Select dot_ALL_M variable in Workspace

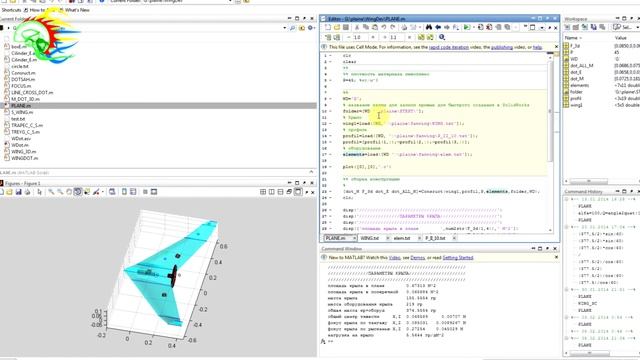pyautogui.click(x=582, y=66)
